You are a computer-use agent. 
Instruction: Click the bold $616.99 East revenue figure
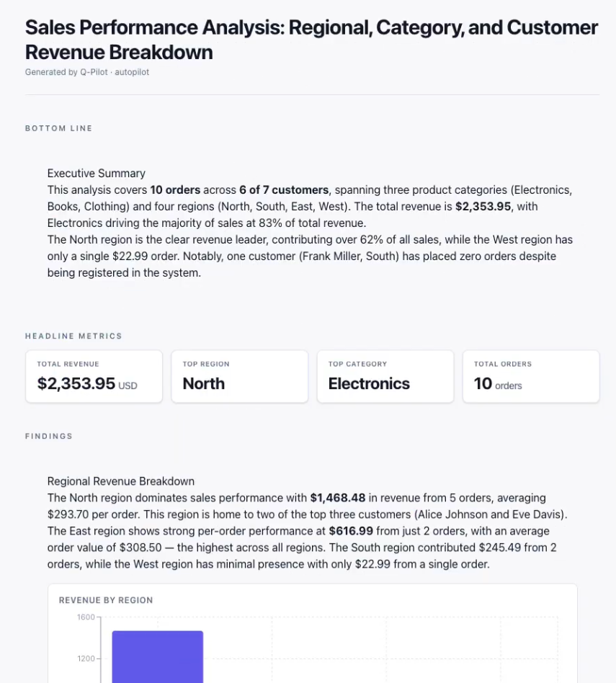point(351,531)
